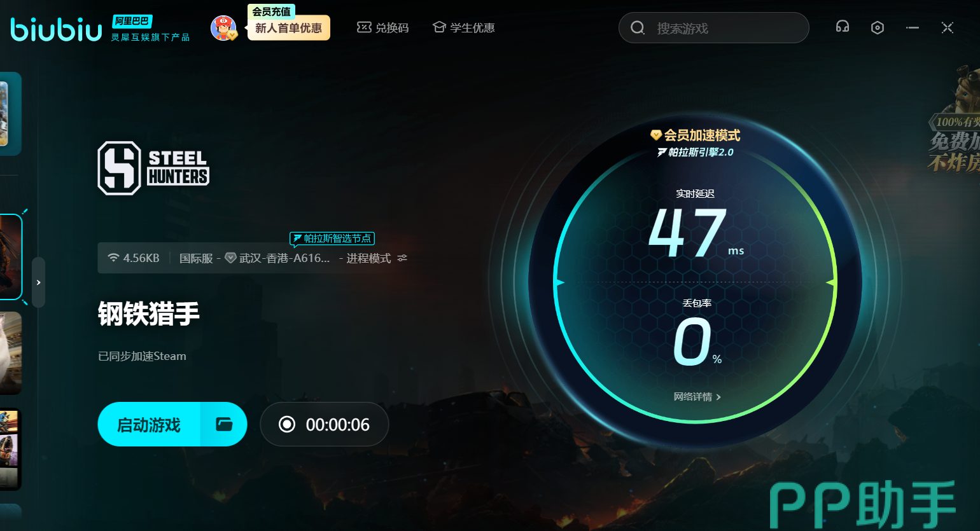Expand the left game sidebar arrow
The height and width of the screenshot is (531, 980).
(39, 282)
